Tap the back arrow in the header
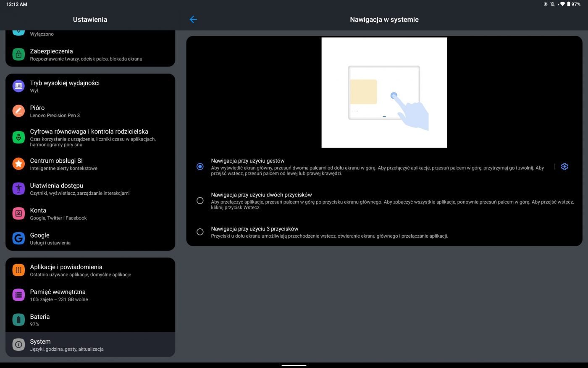Image resolution: width=588 pixels, height=368 pixels. point(193,19)
